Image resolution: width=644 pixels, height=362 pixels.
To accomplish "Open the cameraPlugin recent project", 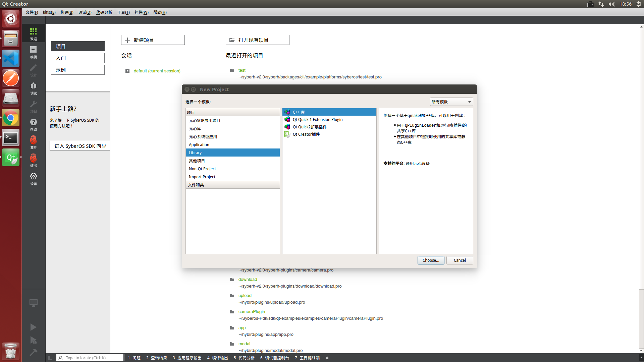I will [252, 311].
